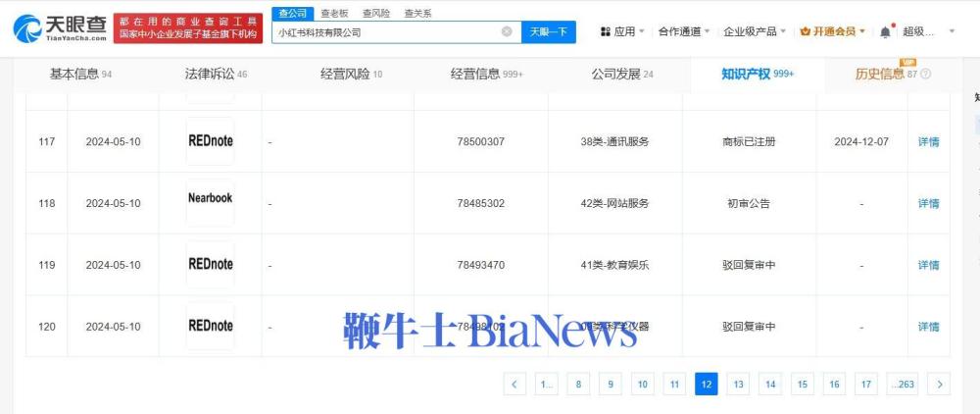Open the 经营风险 tab
Image resolution: width=980 pixels, height=414 pixels.
click(351, 75)
